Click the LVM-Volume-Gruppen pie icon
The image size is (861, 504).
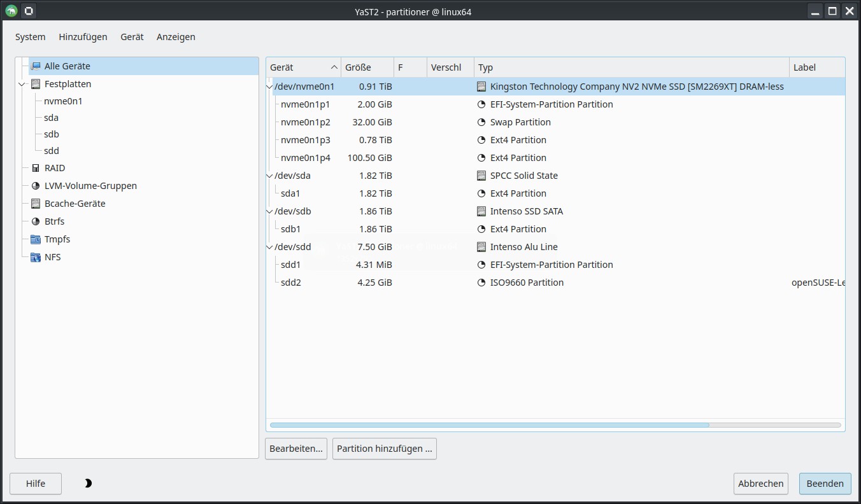36,186
